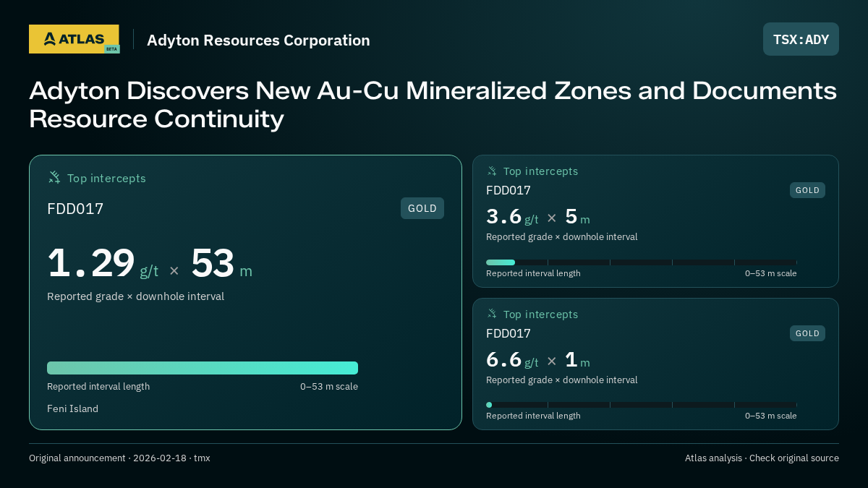This screenshot has height=488, width=868.
Task: Select the 1 m interval value in the 6.6 g/t card
Action: pos(578,360)
